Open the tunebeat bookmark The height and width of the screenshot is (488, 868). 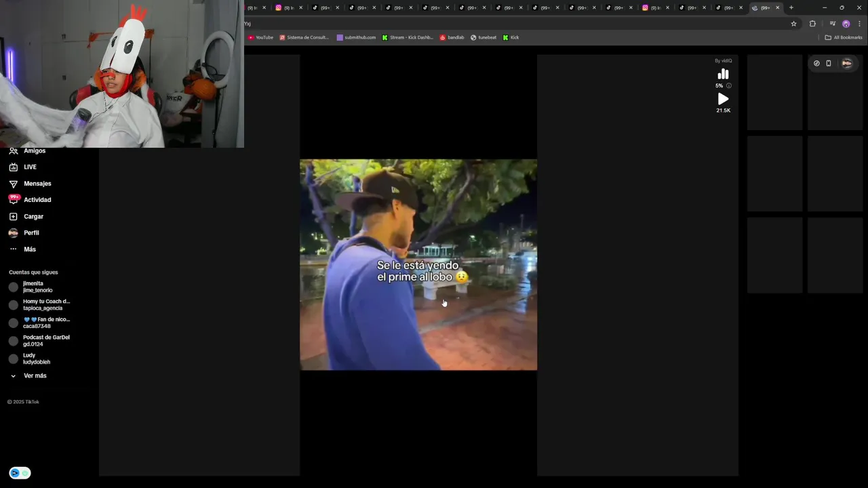(484, 37)
